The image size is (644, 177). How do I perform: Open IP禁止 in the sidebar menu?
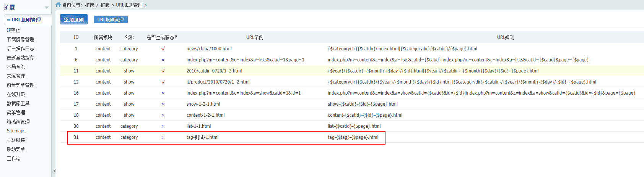tap(13, 30)
